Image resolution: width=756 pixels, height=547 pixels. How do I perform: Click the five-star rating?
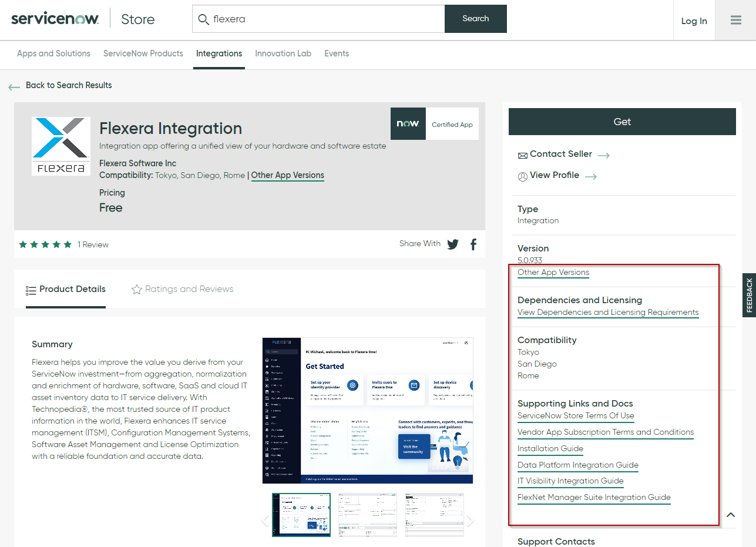pos(45,244)
